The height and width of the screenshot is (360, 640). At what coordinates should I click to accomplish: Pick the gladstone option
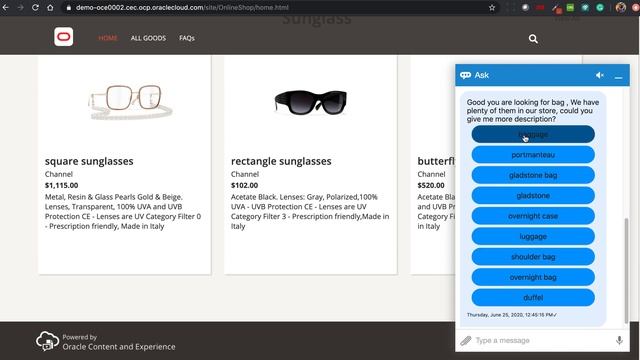(533, 196)
